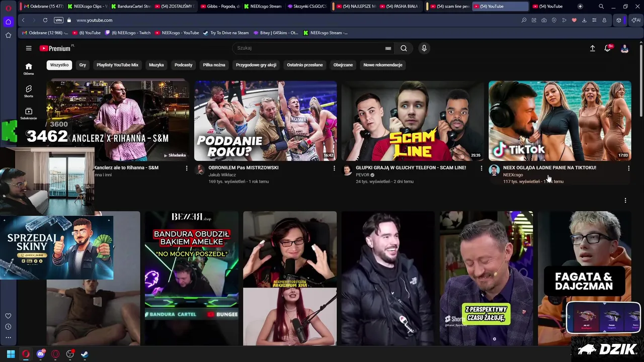Open Opera easy setup sliders
The height and width of the screenshot is (362, 644).
tap(594, 20)
